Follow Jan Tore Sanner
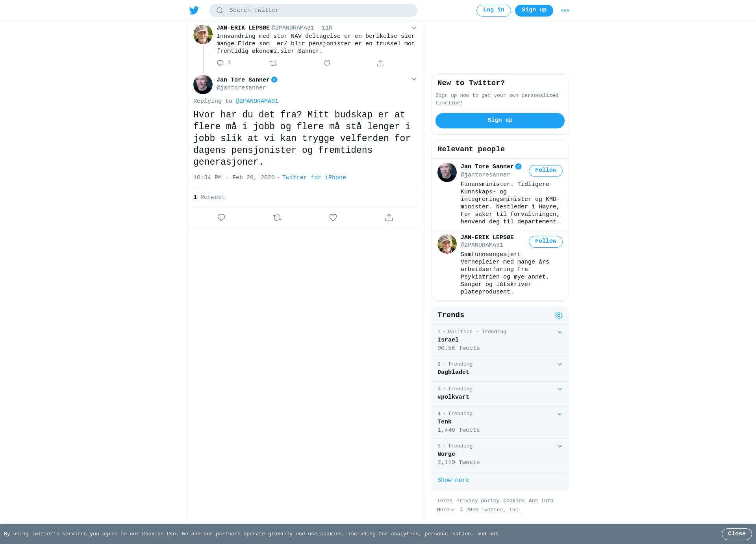Screen dimensions: 756x544 pyautogui.click(x=546, y=171)
